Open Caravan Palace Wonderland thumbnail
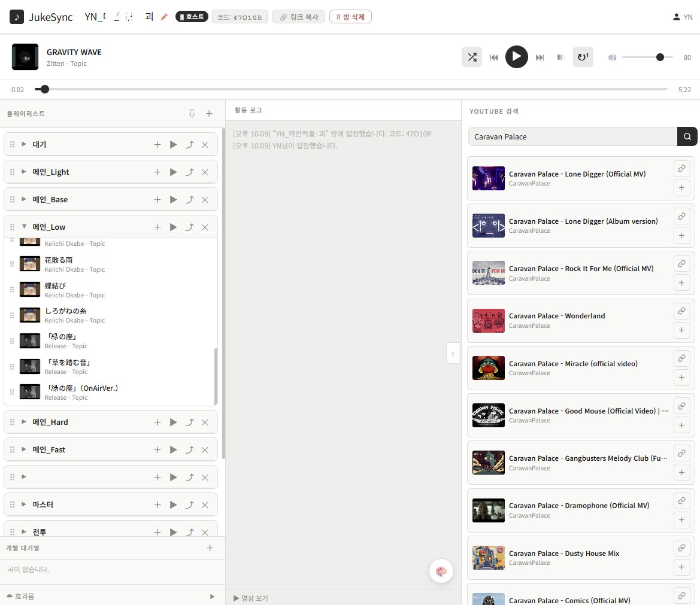The height and width of the screenshot is (605, 700). (x=489, y=320)
